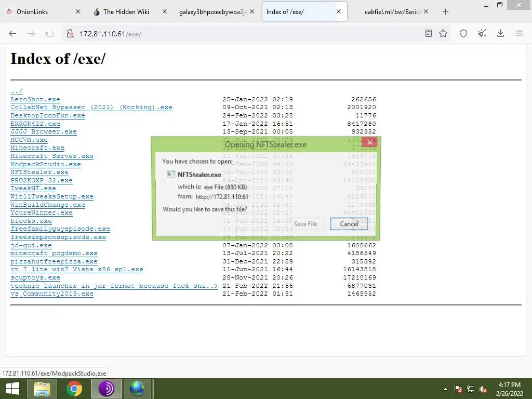Viewport: 532px width, 399px height.
Task: Open the technic launcher in jar format link
Action: click(x=114, y=286)
